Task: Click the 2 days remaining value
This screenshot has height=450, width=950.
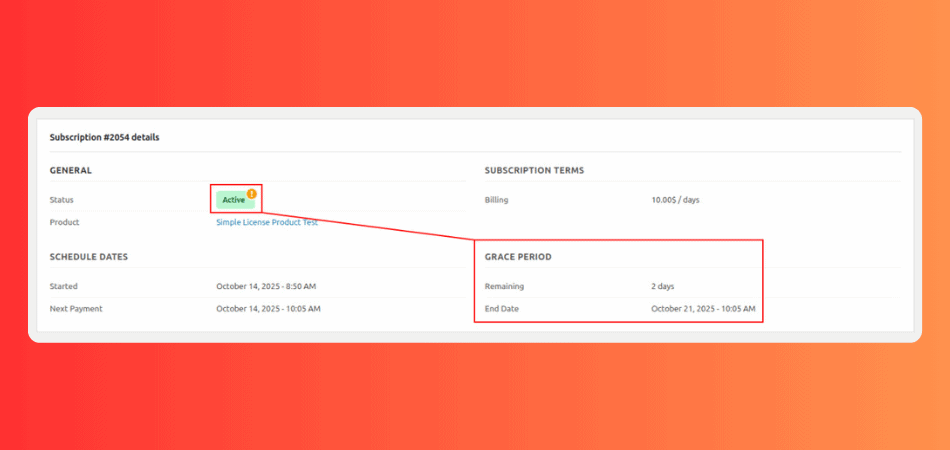Action: [665, 286]
